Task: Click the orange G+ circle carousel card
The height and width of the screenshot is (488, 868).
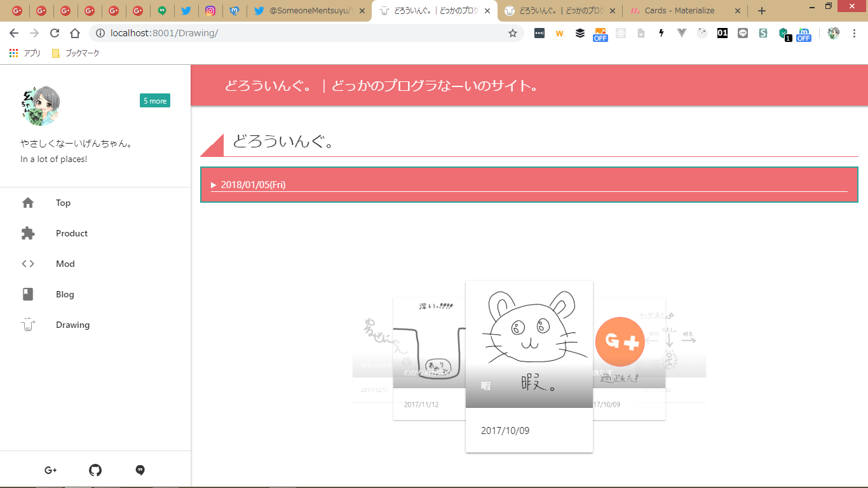Action: [x=620, y=342]
